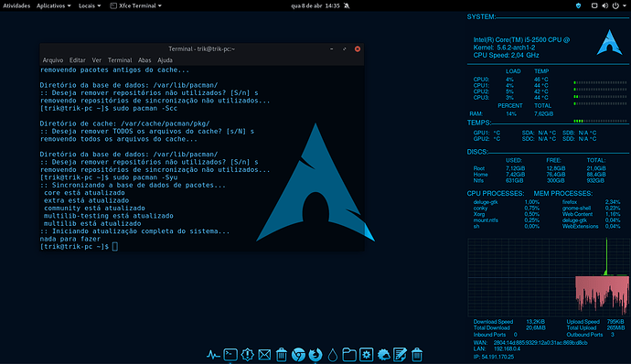Click the Xfce Terminal icon in top bar
The width and height of the screenshot is (631, 364).
click(113, 5)
